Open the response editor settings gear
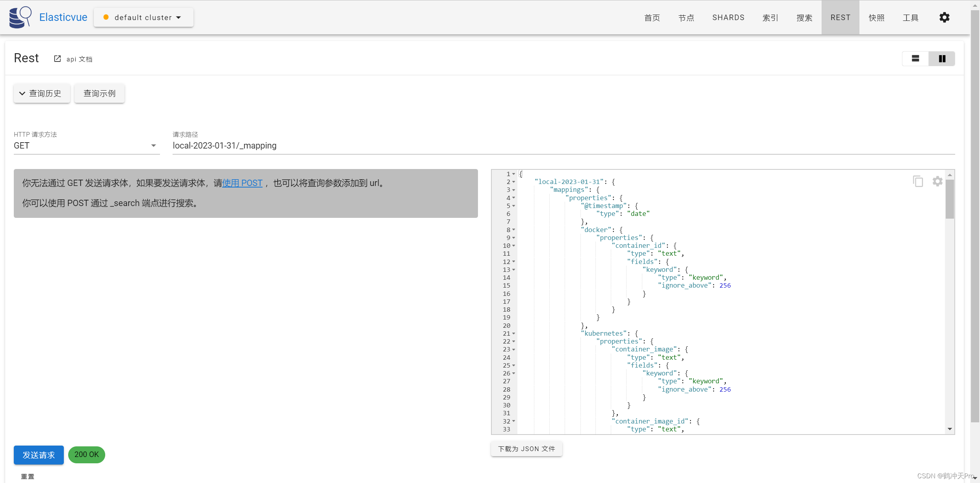 click(x=937, y=181)
